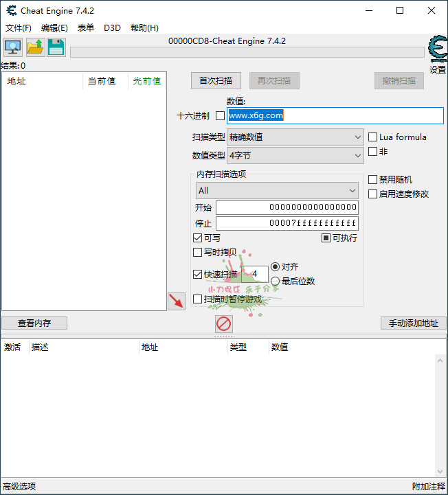Click the Cheat Engine logo for settings
This screenshot has height=495, width=448.
coord(438,49)
